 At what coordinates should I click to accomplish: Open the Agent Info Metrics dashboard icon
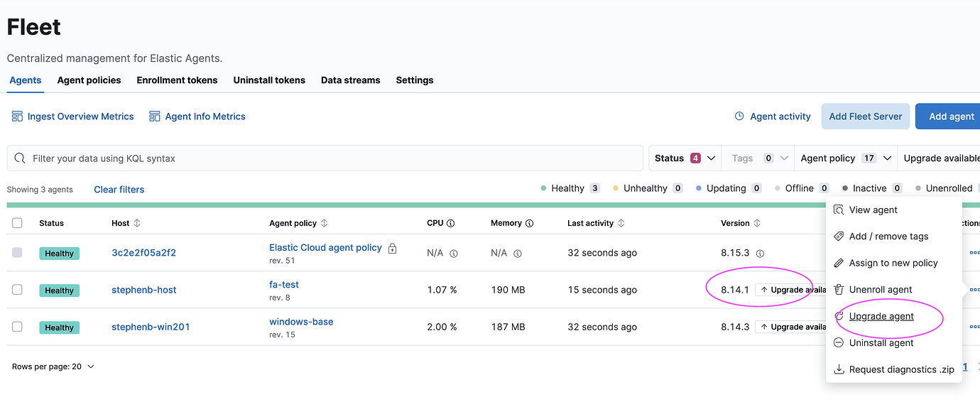[155, 116]
